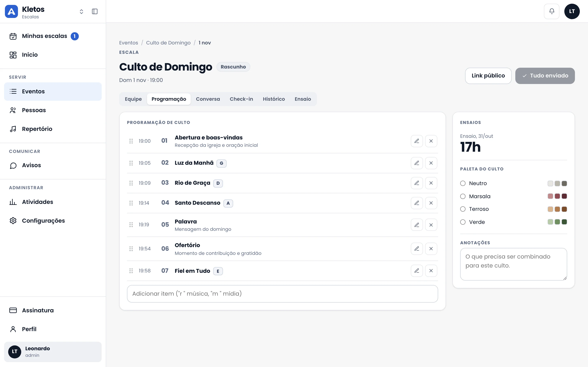The height and width of the screenshot is (367, 588).
Task: Go to Culto de Domingo breadcrumb link
Action: [168, 43]
